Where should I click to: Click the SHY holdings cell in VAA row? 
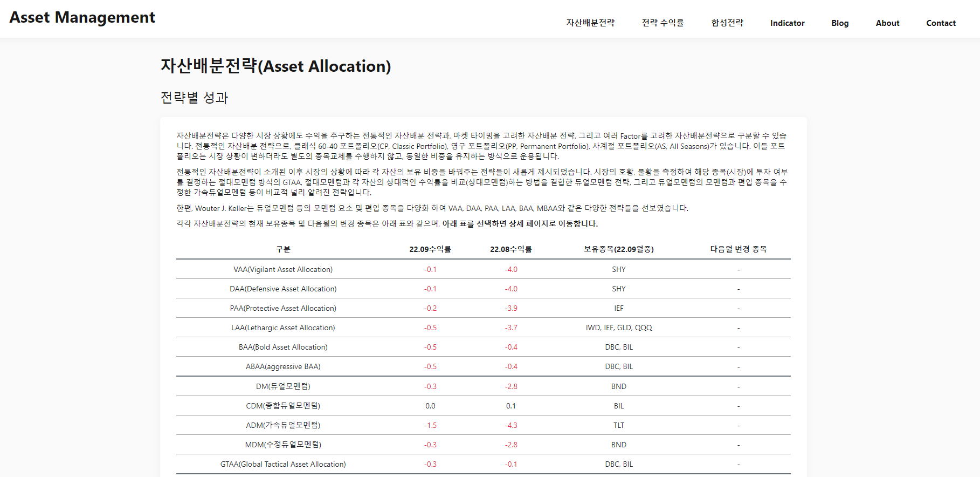(619, 269)
